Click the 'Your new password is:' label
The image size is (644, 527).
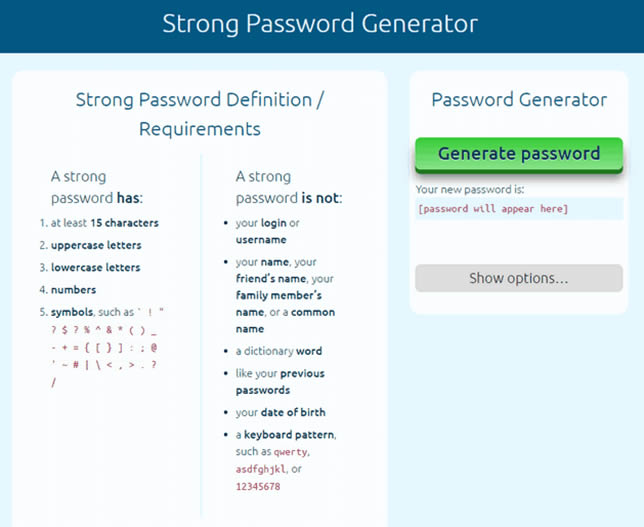point(470,189)
